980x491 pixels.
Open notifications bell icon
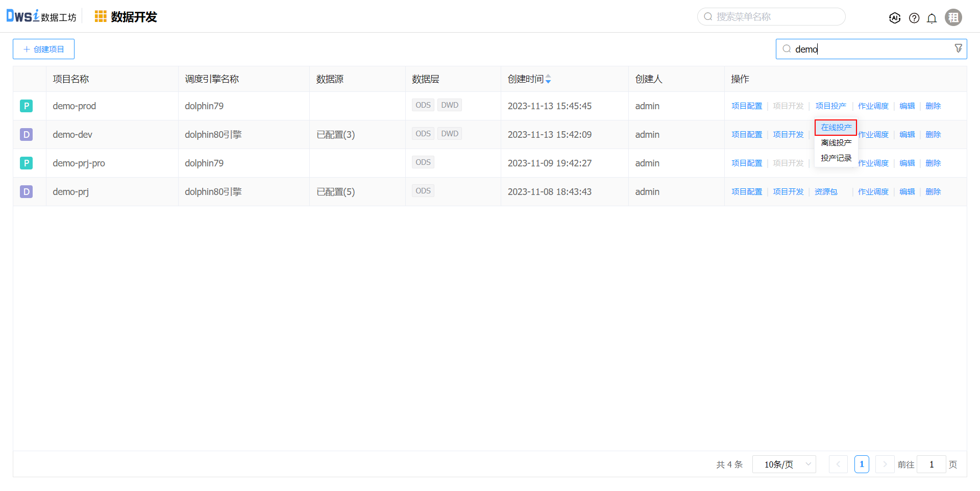(932, 18)
